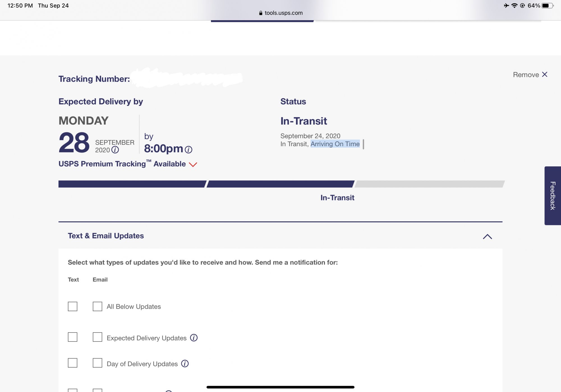
Task: Collapse Text & Email Updates with up chevron
Action: pos(488,237)
